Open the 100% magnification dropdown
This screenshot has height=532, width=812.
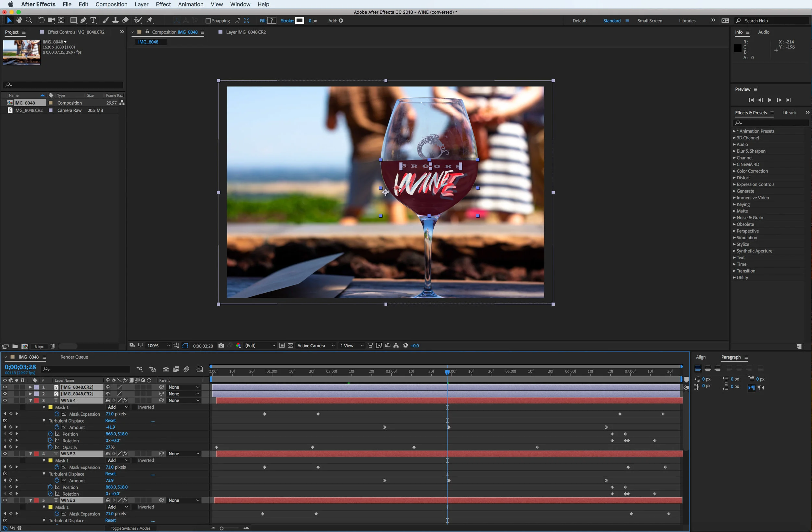click(158, 346)
